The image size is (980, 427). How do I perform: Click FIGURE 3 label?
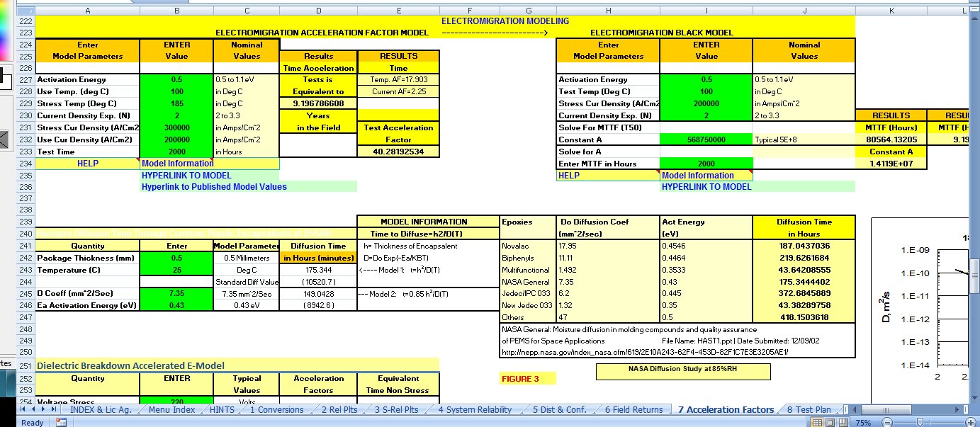(519, 379)
